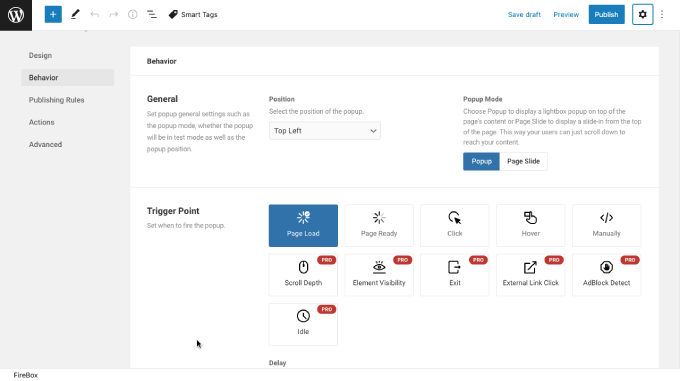Click the General heading

(162, 99)
